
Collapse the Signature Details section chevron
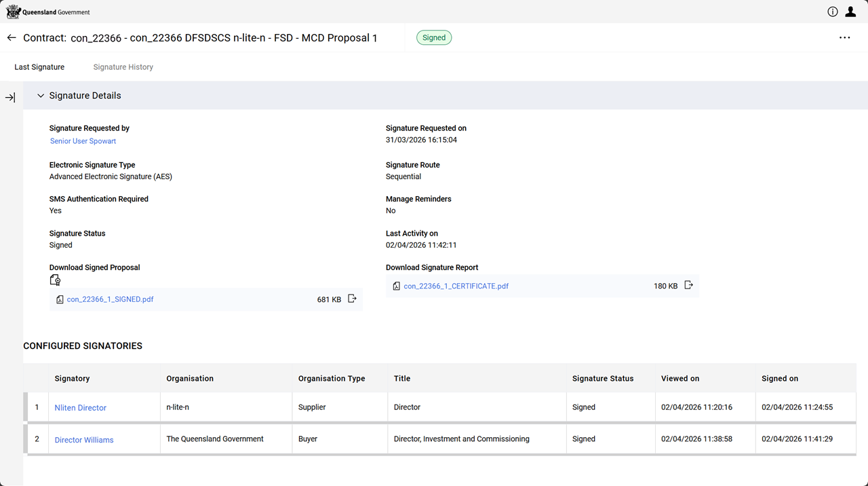pyautogui.click(x=41, y=96)
